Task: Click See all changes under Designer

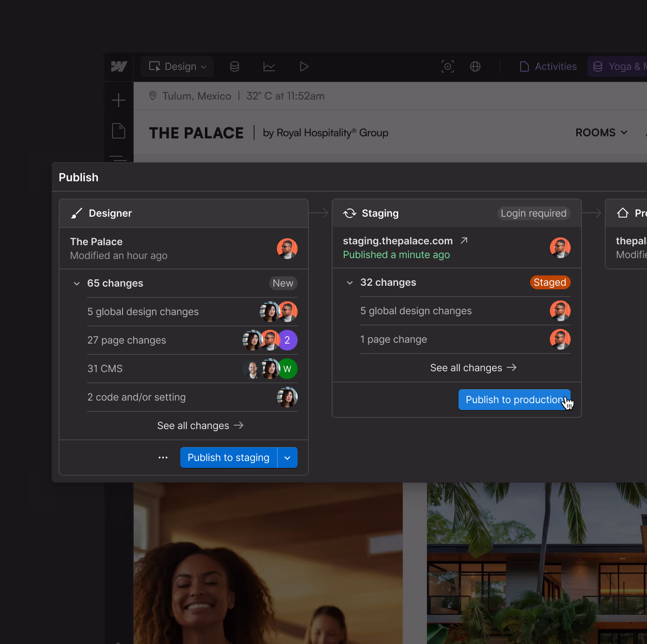Action: [x=201, y=426]
